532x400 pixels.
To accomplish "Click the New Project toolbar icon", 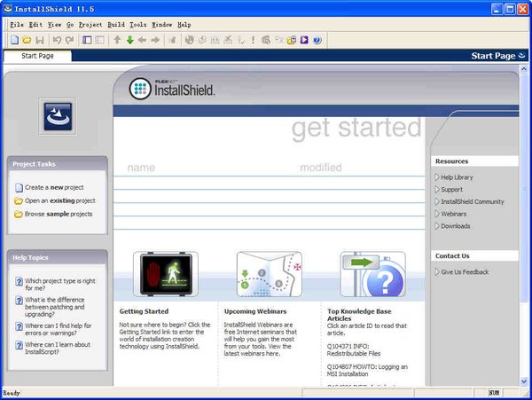I will coord(14,40).
